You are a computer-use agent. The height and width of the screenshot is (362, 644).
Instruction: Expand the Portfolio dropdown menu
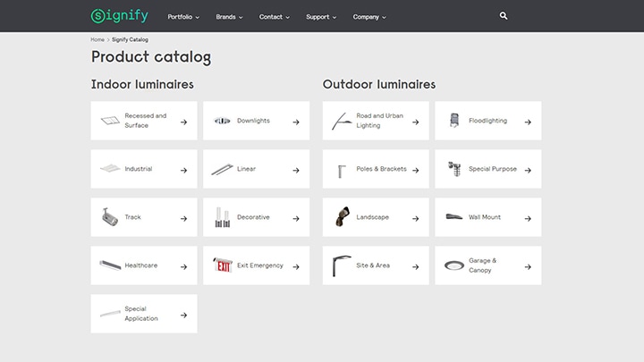(x=183, y=17)
